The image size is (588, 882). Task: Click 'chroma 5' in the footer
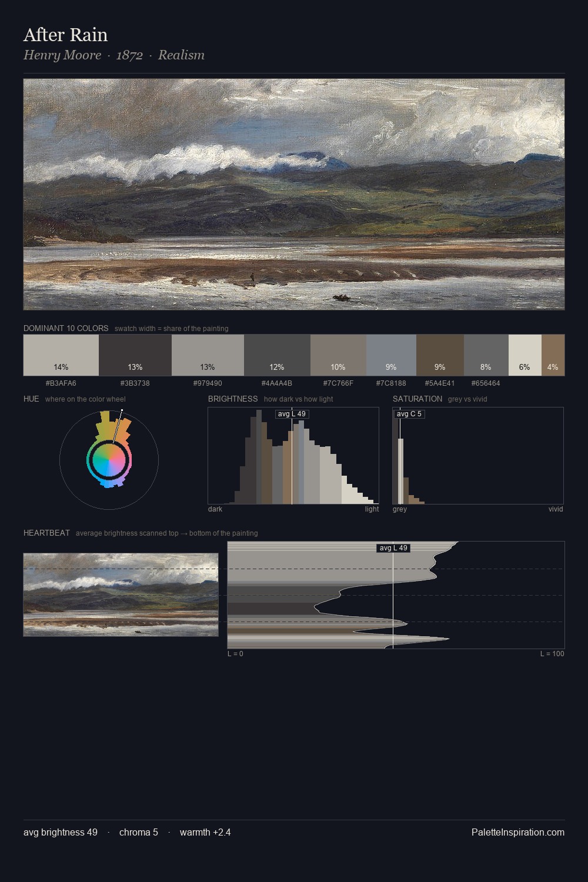tap(139, 832)
